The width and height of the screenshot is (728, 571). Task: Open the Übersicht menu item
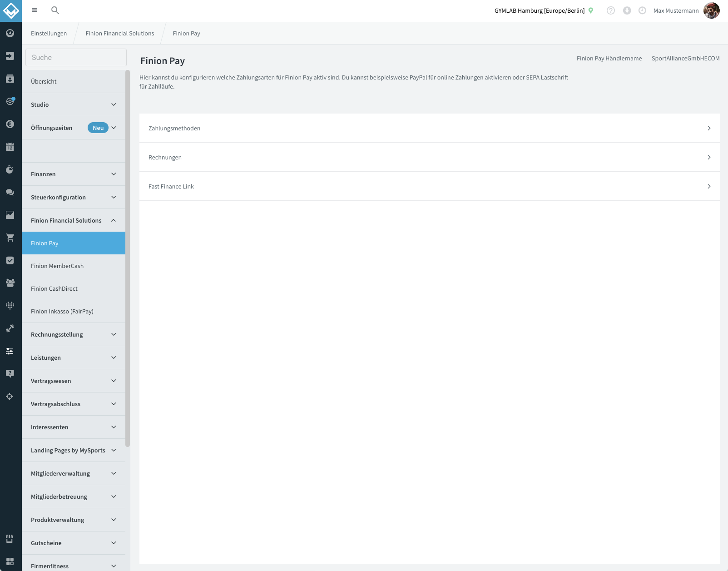pyautogui.click(x=74, y=81)
